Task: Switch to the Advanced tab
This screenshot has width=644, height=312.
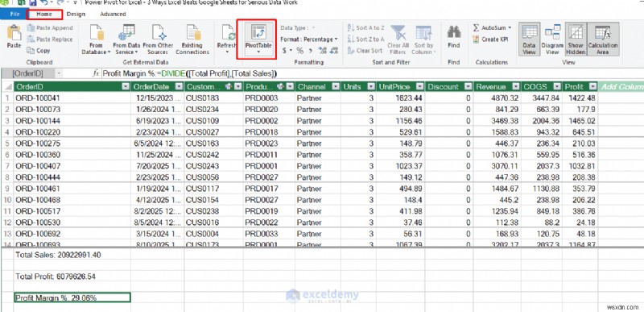Action: (113, 14)
